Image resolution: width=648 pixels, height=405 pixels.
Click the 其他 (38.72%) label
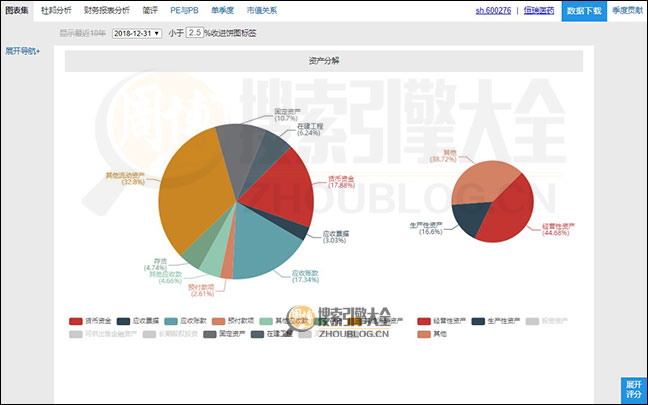[443, 156]
